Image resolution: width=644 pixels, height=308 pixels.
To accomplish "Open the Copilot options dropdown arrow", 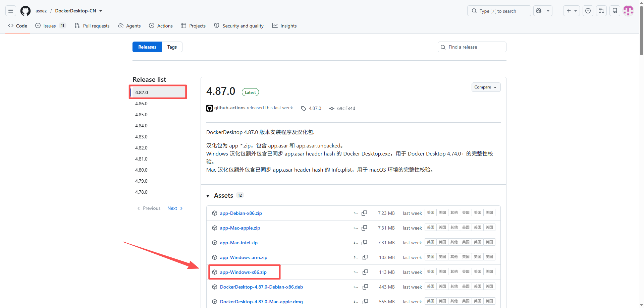I will pyautogui.click(x=548, y=11).
